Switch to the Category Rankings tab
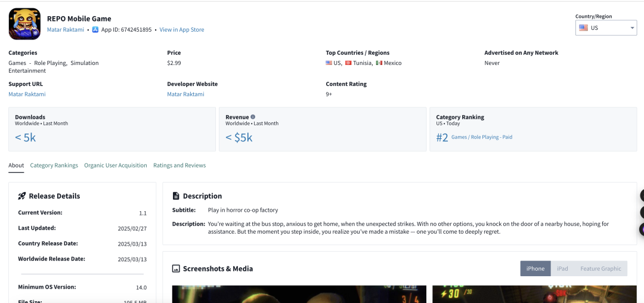The width and height of the screenshot is (644, 303). pos(54,165)
